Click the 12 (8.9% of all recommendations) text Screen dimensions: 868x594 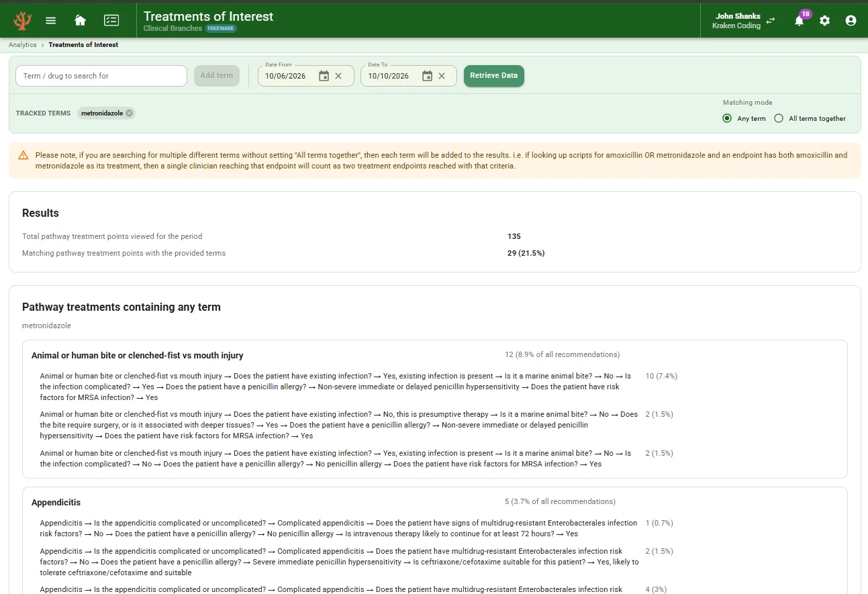[563, 354]
